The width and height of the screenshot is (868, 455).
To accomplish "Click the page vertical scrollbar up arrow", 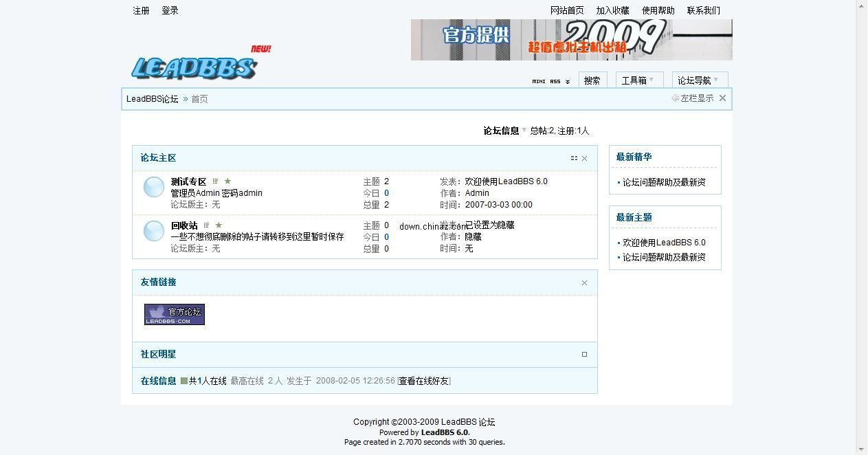I will (x=862, y=5).
